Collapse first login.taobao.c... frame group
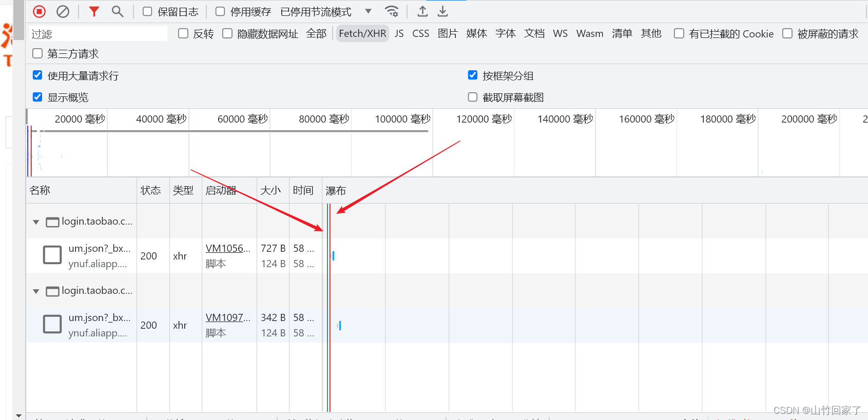 (36, 222)
